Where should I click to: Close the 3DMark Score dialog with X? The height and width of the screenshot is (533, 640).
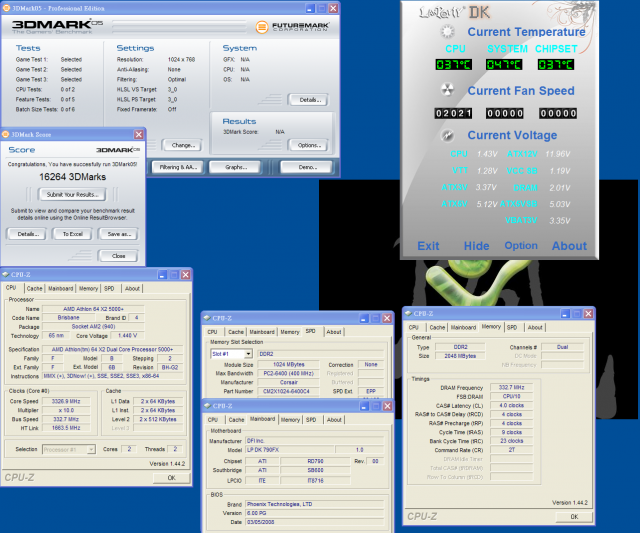139,134
